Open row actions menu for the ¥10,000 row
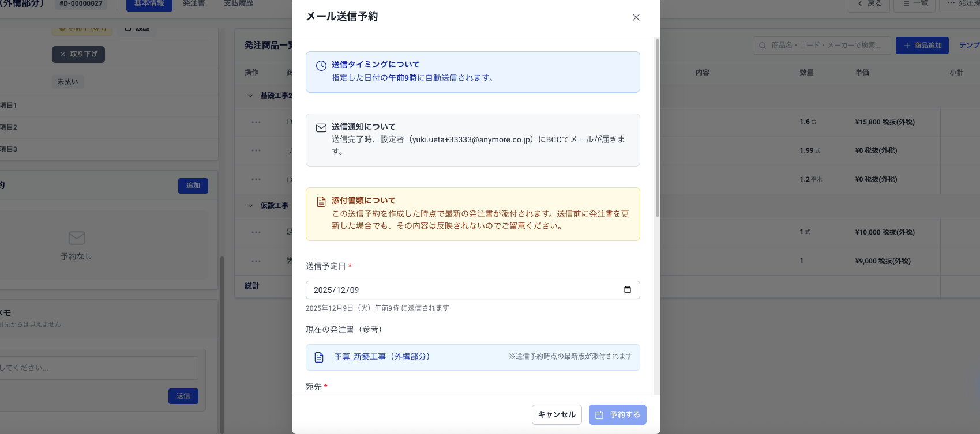This screenshot has width=980, height=434. click(x=256, y=232)
